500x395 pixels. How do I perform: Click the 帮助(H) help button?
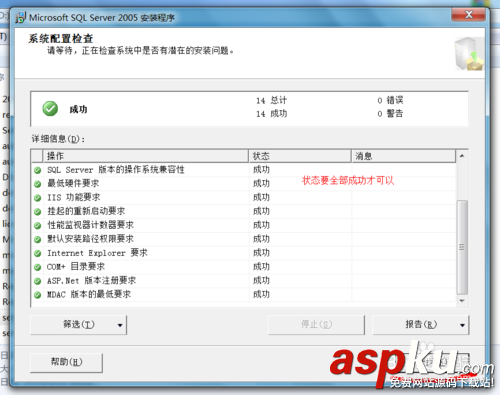point(66,362)
